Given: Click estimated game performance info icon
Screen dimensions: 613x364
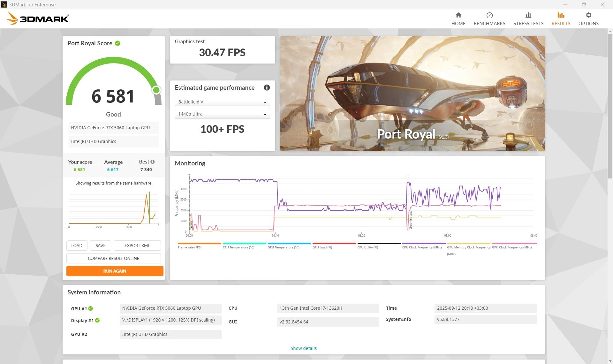Looking at the screenshot, I should (267, 87).
